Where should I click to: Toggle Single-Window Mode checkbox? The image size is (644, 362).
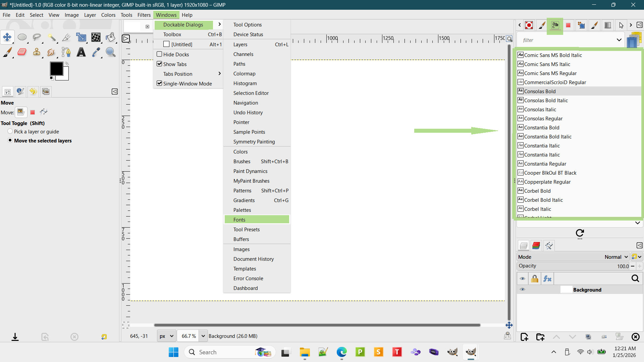pyautogui.click(x=159, y=83)
